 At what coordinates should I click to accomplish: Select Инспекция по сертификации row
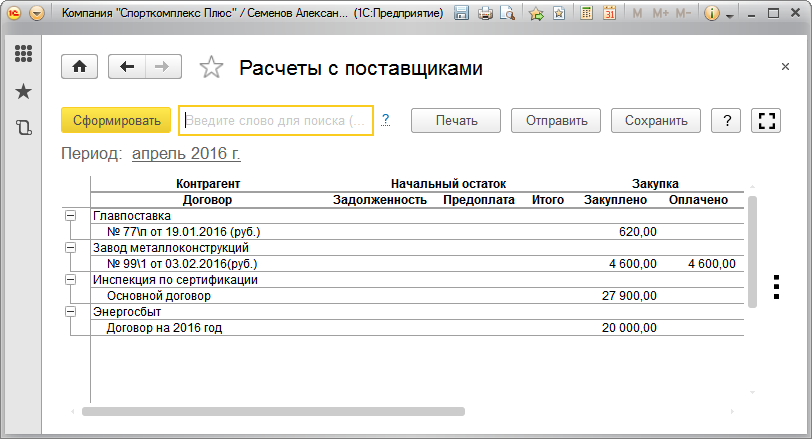pyautogui.click(x=417, y=280)
